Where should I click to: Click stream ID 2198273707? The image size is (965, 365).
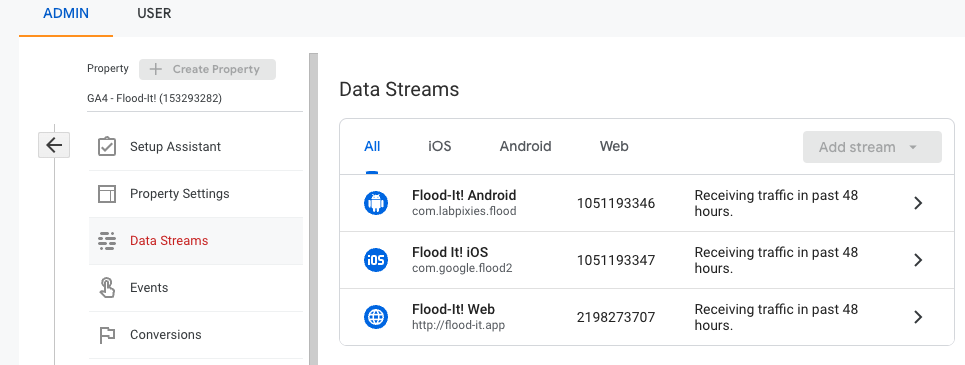pyautogui.click(x=615, y=318)
